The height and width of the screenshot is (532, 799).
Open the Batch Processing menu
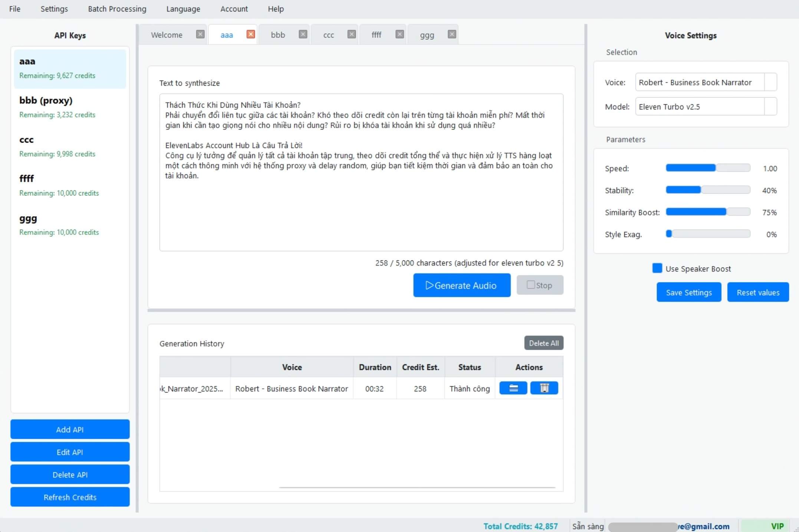point(117,9)
